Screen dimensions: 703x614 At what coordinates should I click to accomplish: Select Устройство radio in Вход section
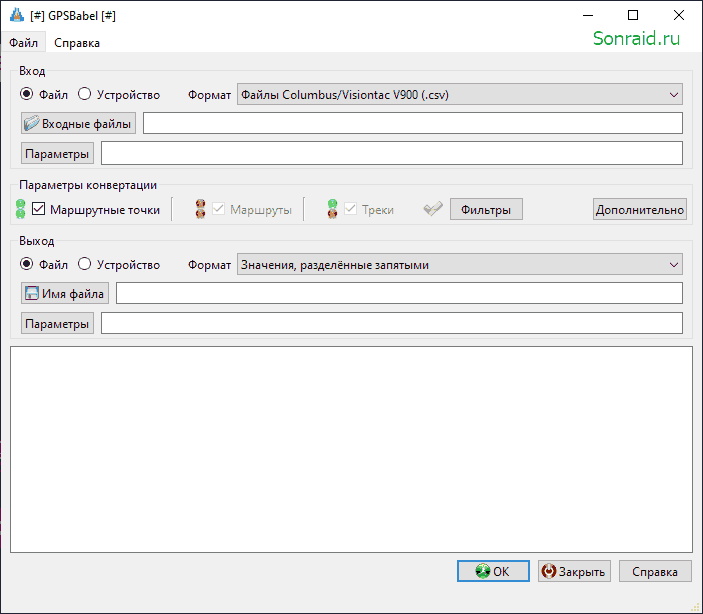click(x=84, y=94)
